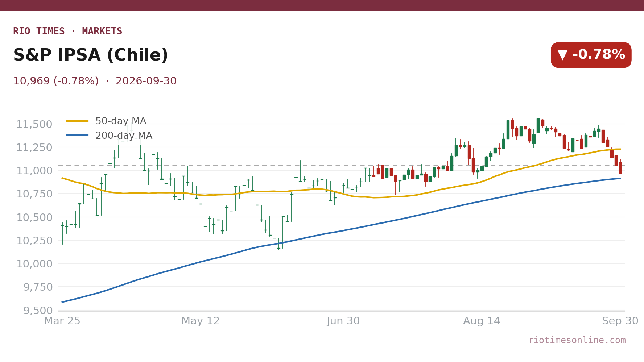Click the May 12 date label
The height and width of the screenshot is (362, 644).
click(201, 321)
